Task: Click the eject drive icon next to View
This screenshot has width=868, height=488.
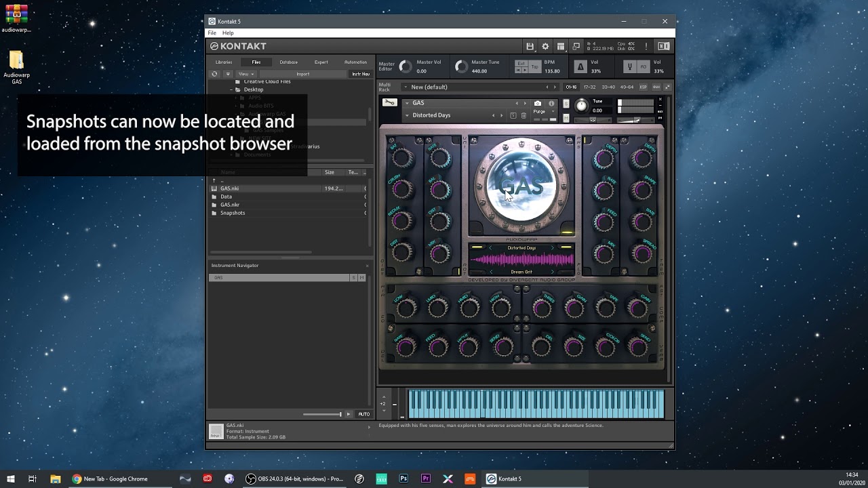Action: (x=229, y=74)
